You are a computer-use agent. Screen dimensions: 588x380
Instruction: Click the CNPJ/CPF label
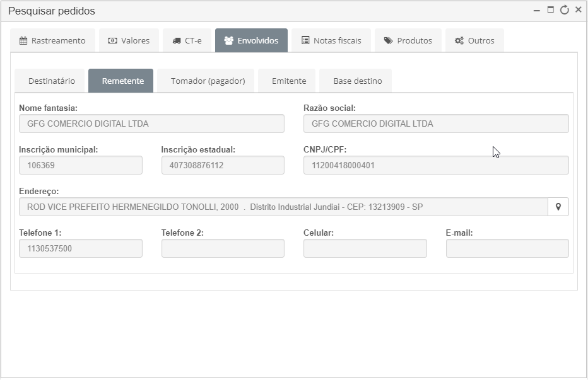[x=325, y=149]
